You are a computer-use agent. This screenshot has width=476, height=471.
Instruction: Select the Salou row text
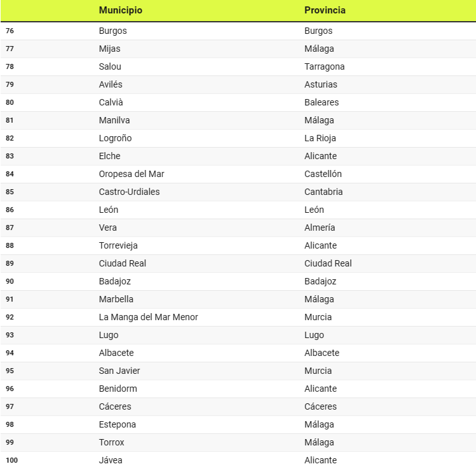(x=111, y=66)
